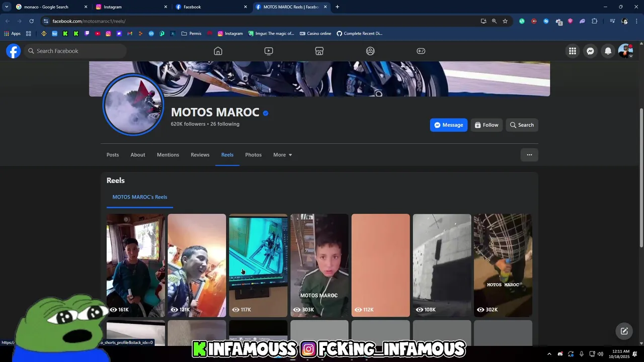
Task: Open the reel with 121K views
Action: pyautogui.click(x=197, y=265)
